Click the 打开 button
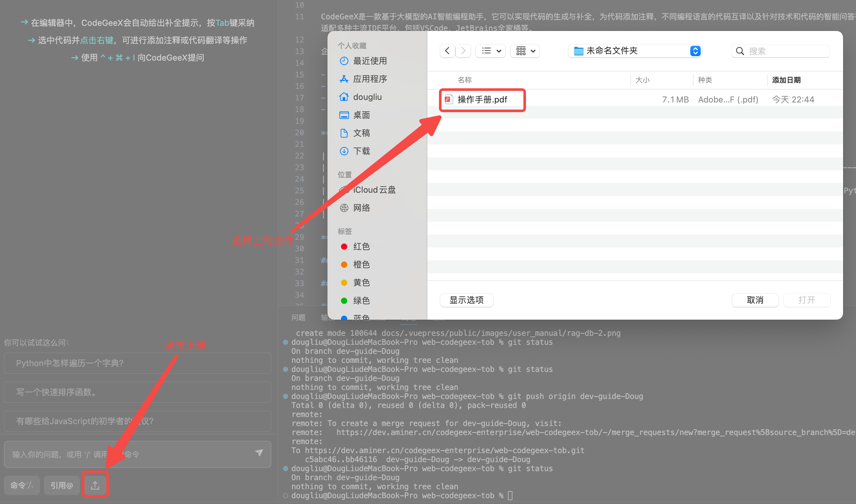Image resolution: width=856 pixels, height=504 pixels. (807, 300)
